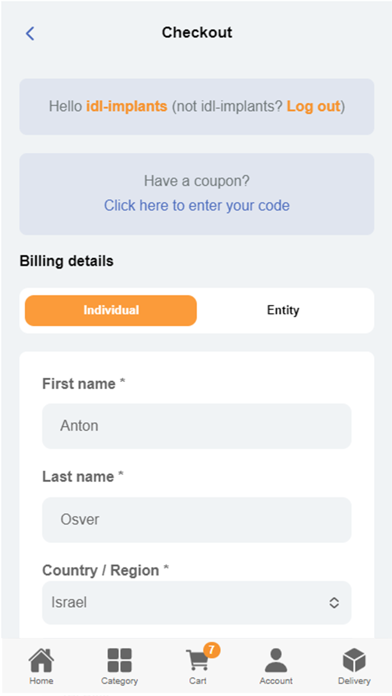Tap the Home label in navigation
This screenshot has height=696, width=392.
point(41,681)
